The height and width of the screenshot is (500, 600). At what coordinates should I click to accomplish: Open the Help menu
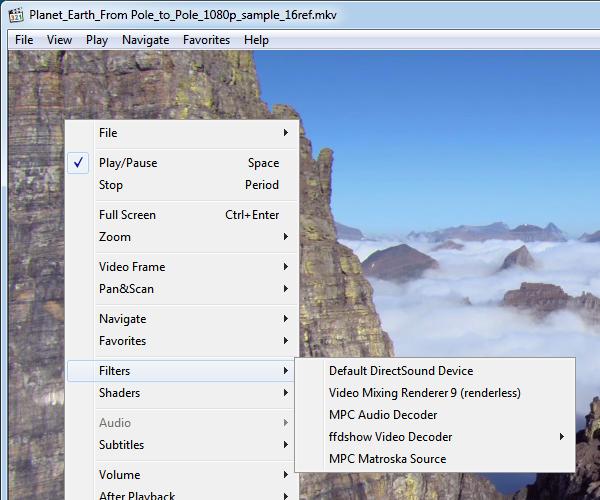[x=256, y=40]
